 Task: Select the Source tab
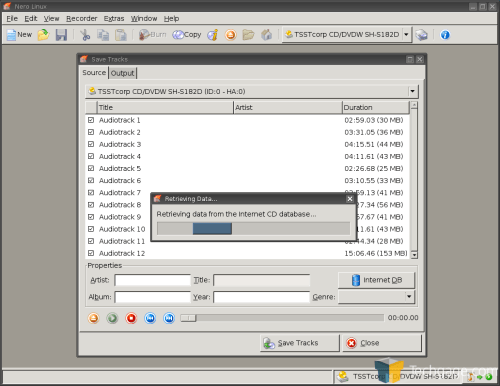tap(94, 73)
